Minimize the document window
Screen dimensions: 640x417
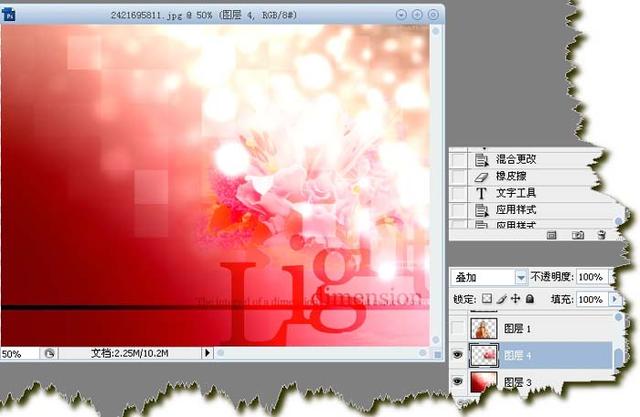(x=401, y=15)
